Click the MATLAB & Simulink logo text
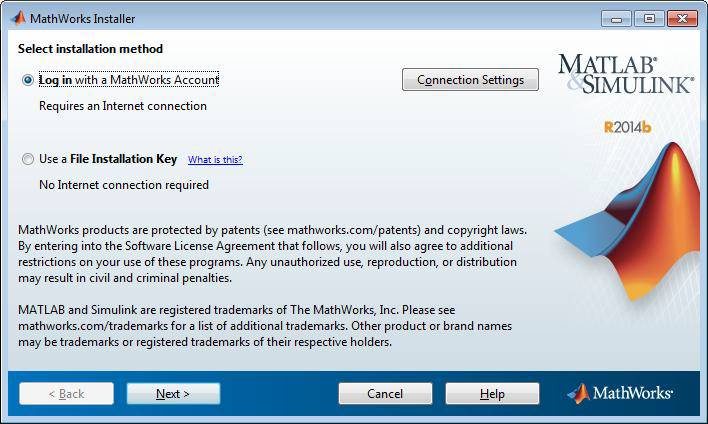The image size is (708, 424). coord(625,74)
